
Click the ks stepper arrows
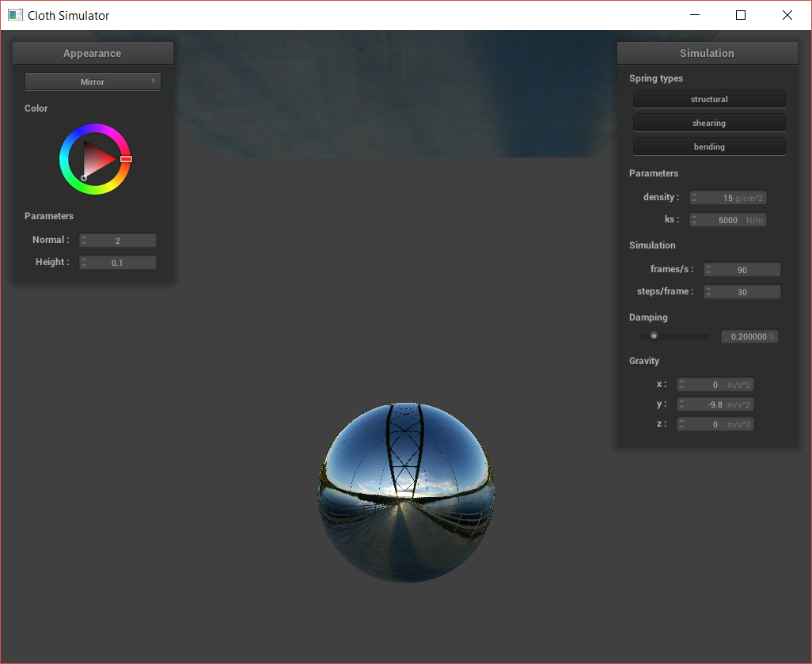click(694, 220)
